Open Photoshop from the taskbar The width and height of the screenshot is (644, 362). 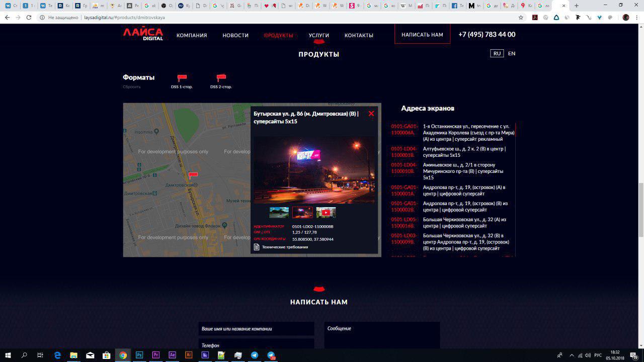[x=139, y=355]
